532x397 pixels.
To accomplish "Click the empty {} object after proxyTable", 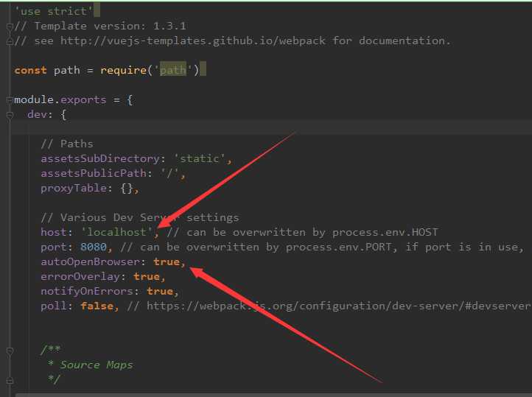I will pos(127,188).
